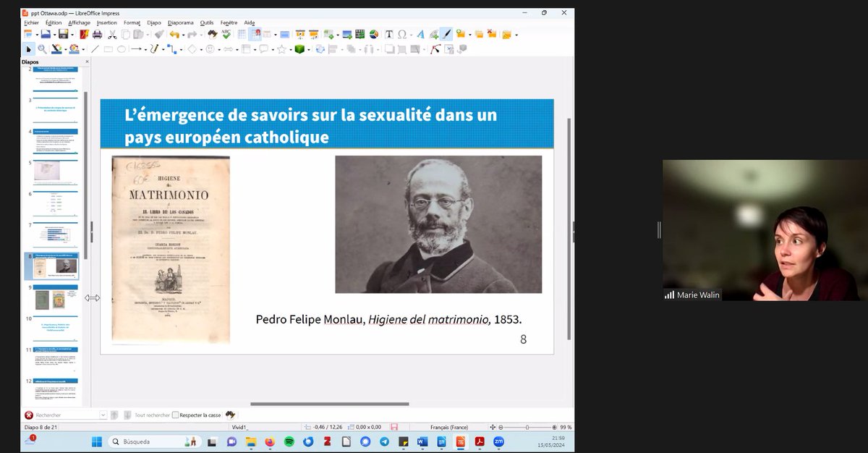
Task: Click the Rechercher search input field
Action: click(67, 415)
